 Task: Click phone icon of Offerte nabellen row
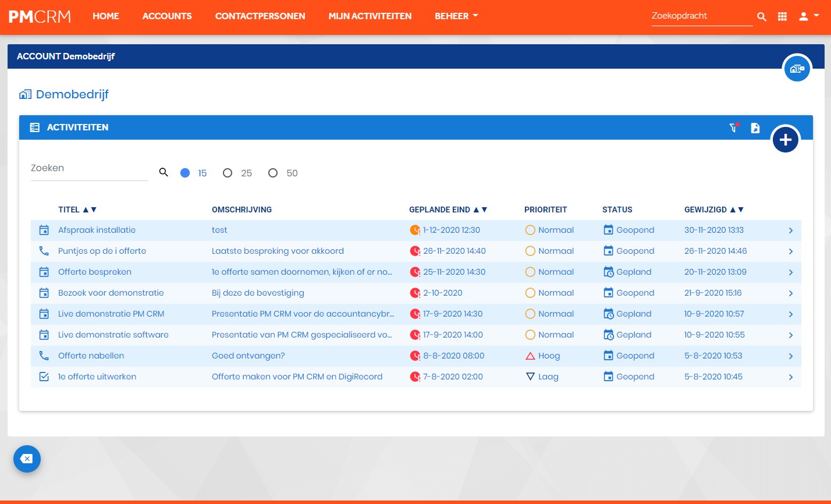pyautogui.click(x=44, y=356)
